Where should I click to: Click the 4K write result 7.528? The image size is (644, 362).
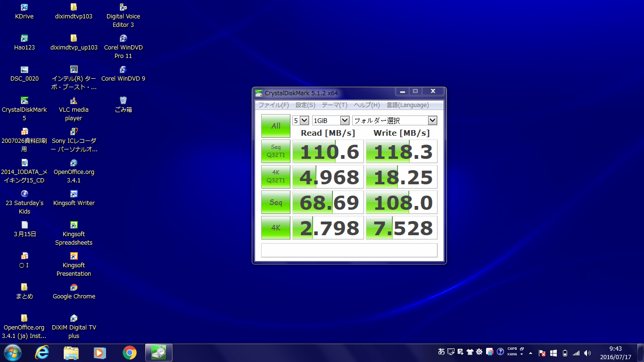point(402,228)
